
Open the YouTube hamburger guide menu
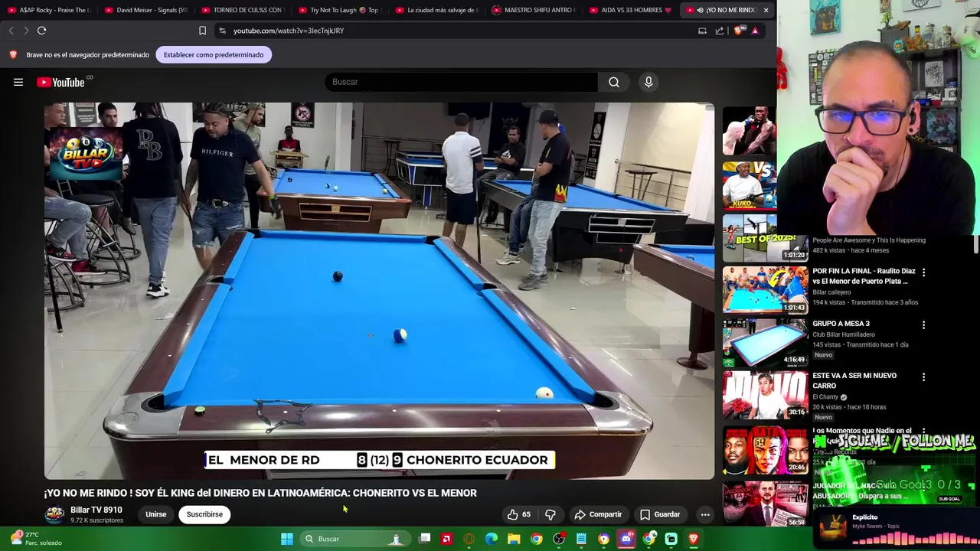[18, 82]
